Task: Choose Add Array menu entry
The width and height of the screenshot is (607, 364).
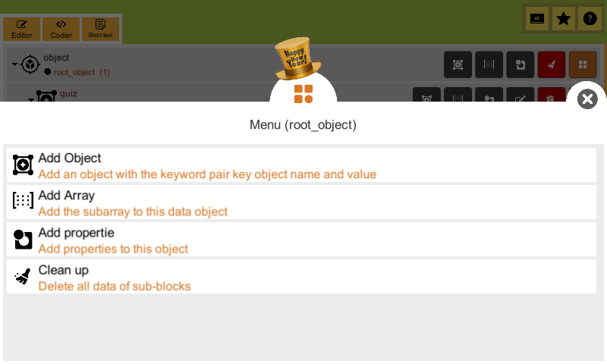Action: tap(301, 202)
